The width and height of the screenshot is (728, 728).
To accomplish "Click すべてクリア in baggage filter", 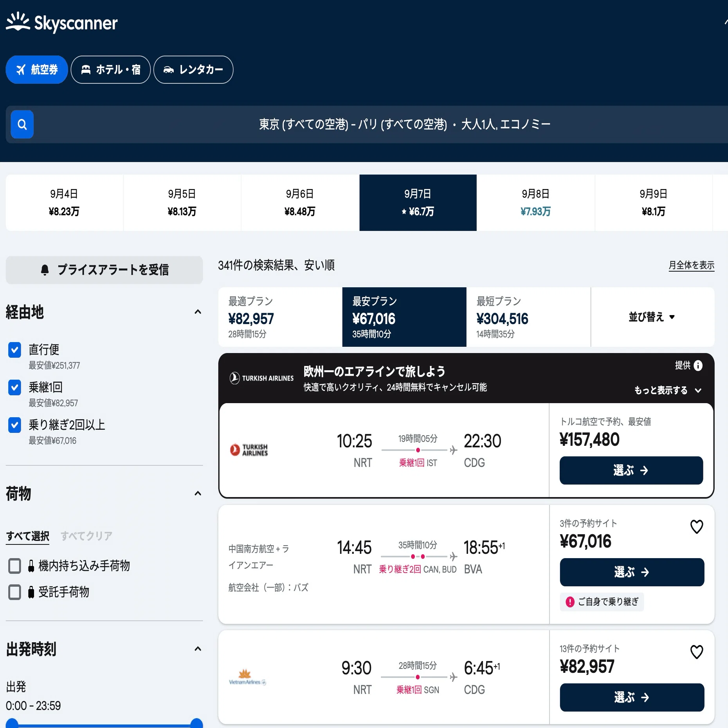I will coord(86,536).
